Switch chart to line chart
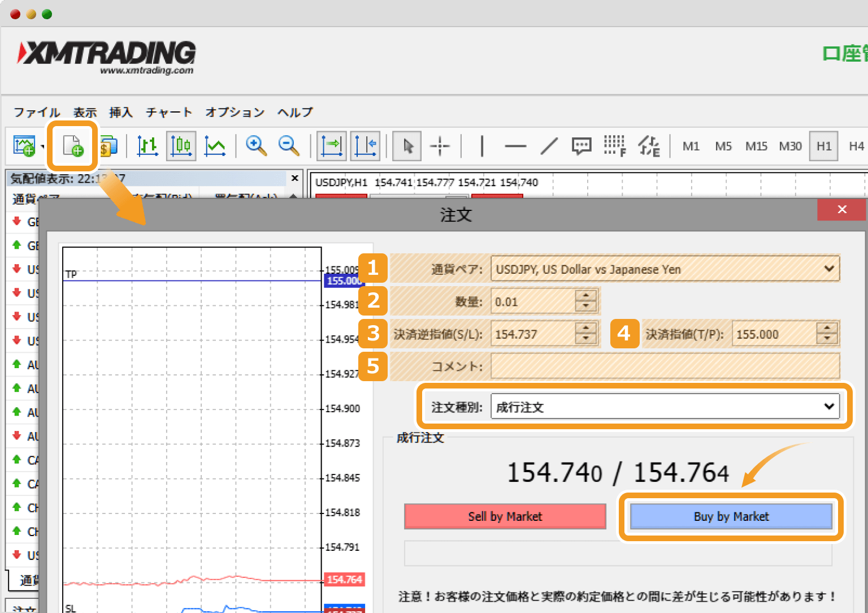868x613 pixels. point(215,146)
